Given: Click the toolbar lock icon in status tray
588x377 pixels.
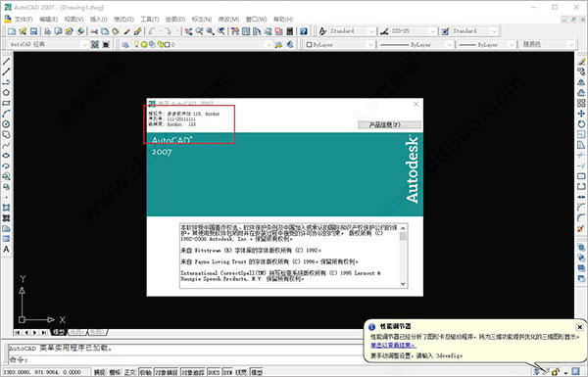Looking at the screenshot, I should tap(556, 372).
